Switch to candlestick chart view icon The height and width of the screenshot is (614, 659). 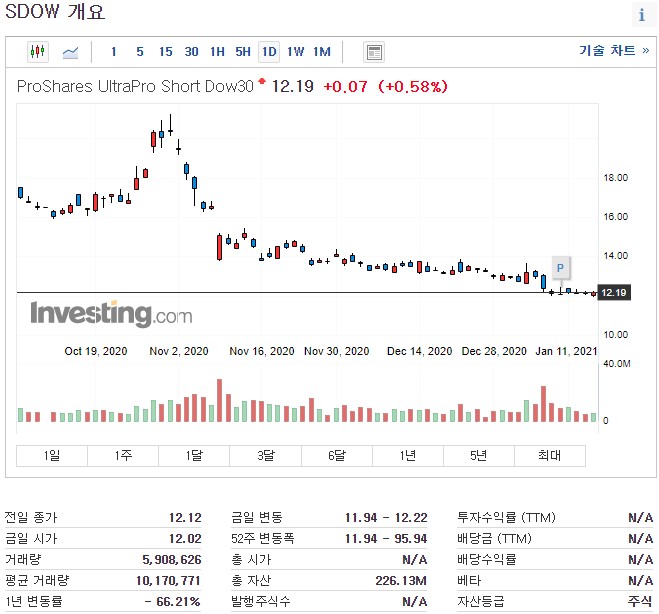click(x=37, y=52)
